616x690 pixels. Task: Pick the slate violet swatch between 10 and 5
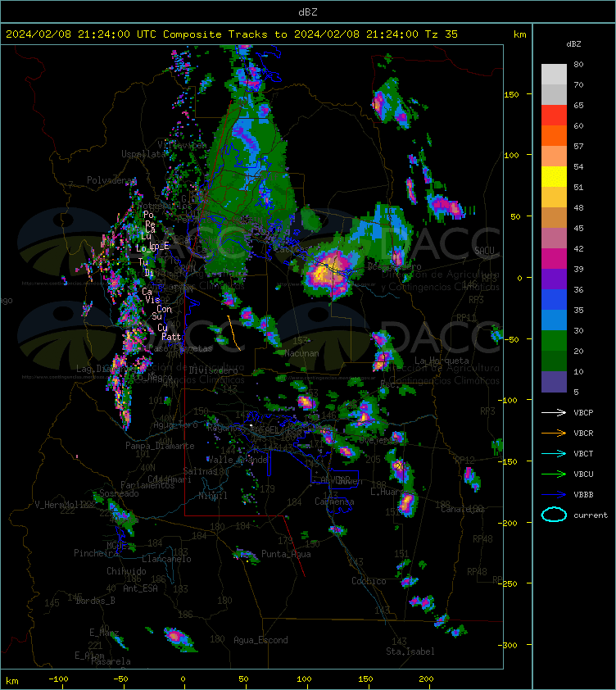(x=554, y=382)
